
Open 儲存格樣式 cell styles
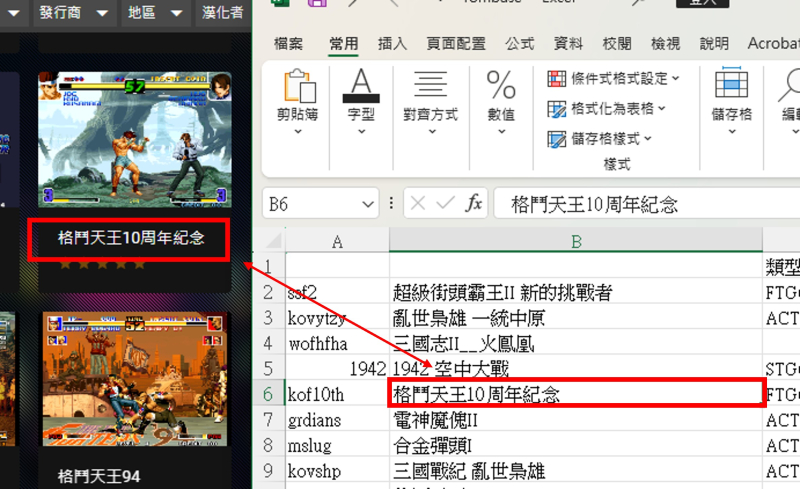click(599, 139)
